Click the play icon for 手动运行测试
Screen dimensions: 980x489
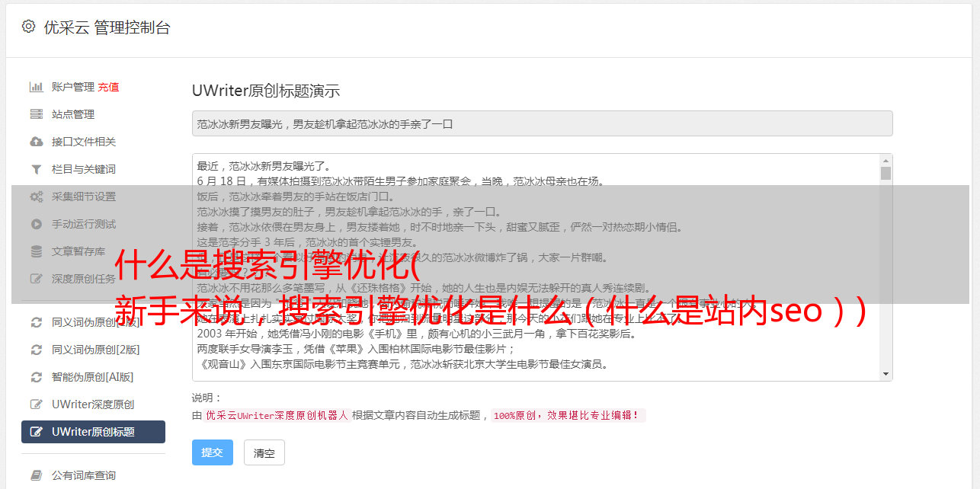[x=36, y=224]
